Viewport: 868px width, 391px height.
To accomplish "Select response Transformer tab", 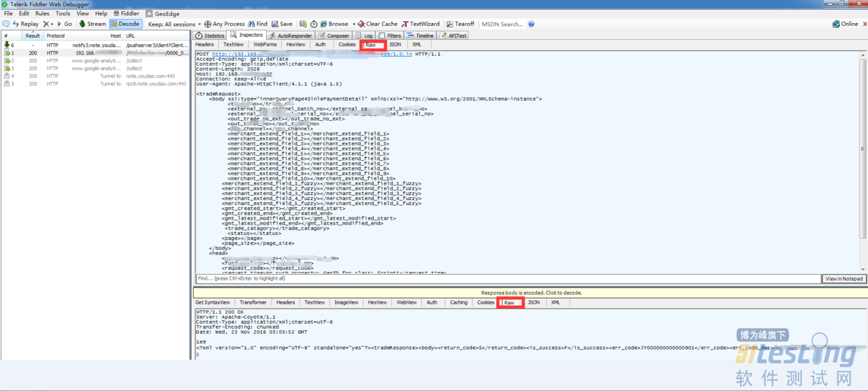I will click(253, 303).
